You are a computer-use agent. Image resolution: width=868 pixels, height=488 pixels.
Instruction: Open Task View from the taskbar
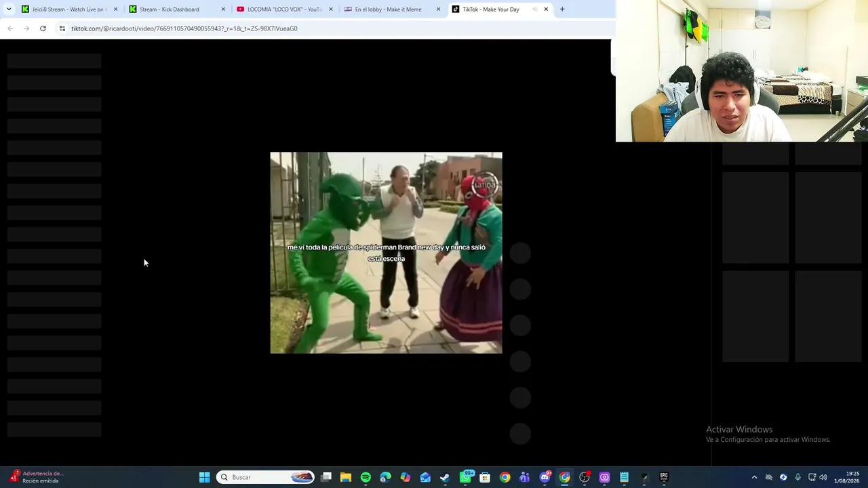[326, 477]
